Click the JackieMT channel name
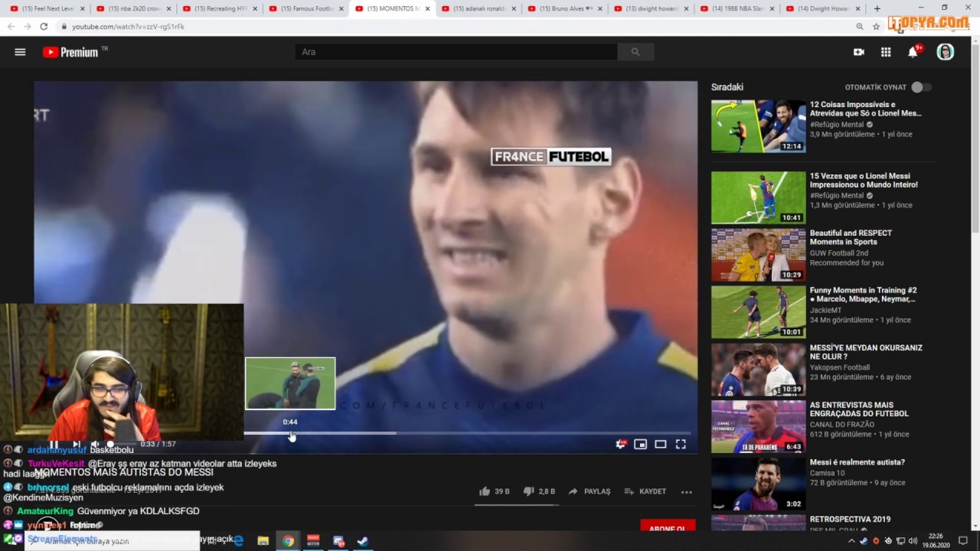Image resolution: width=980 pixels, height=551 pixels. pyautogui.click(x=825, y=310)
